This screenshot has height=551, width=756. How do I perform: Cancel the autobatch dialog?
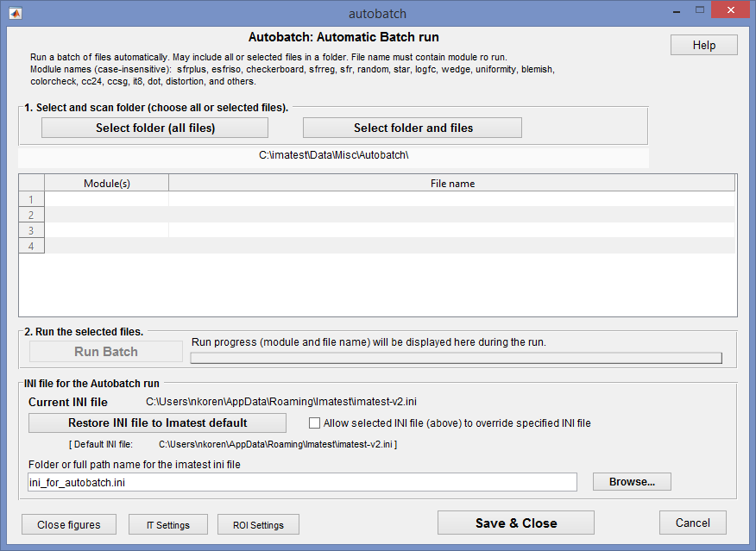693,523
